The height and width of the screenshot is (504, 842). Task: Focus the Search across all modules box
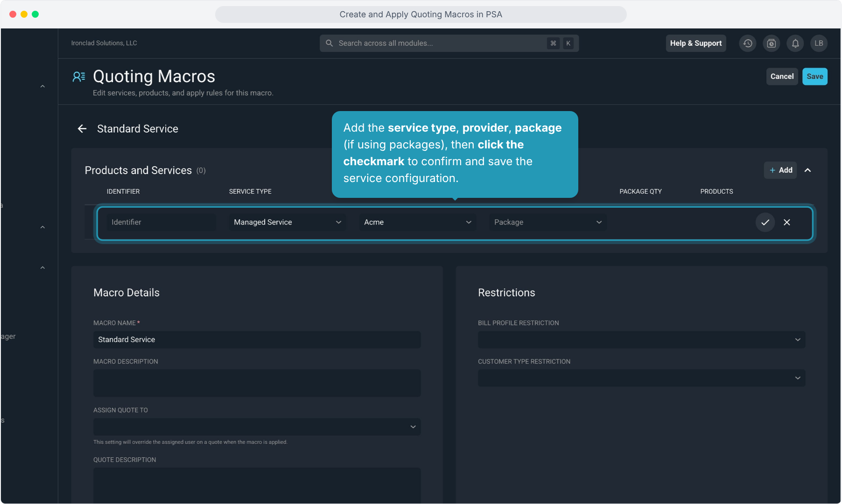(449, 43)
